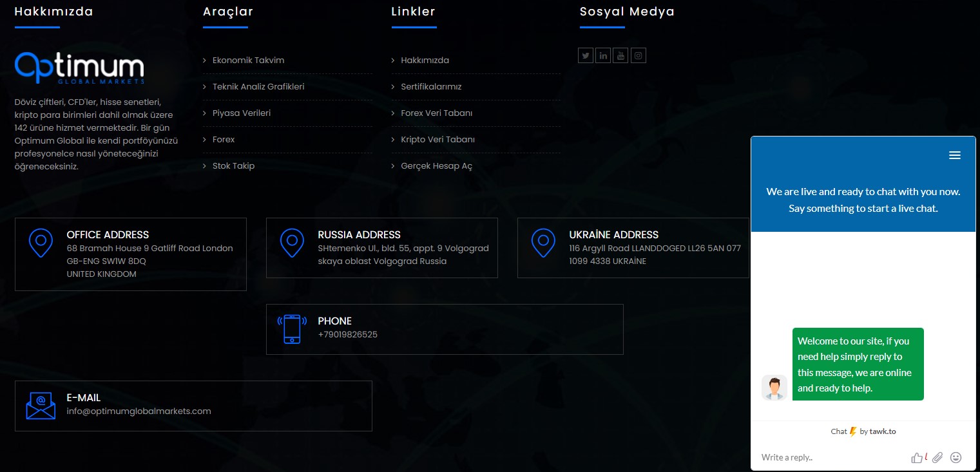
Task: Click the Russia Address location pin icon
Action: coord(292,243)
